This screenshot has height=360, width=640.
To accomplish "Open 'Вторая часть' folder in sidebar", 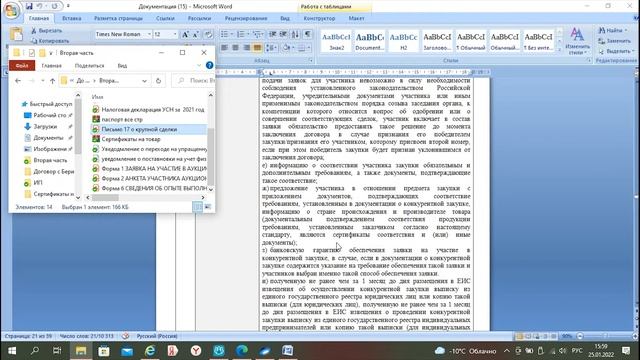I will (x=45, y=160).
